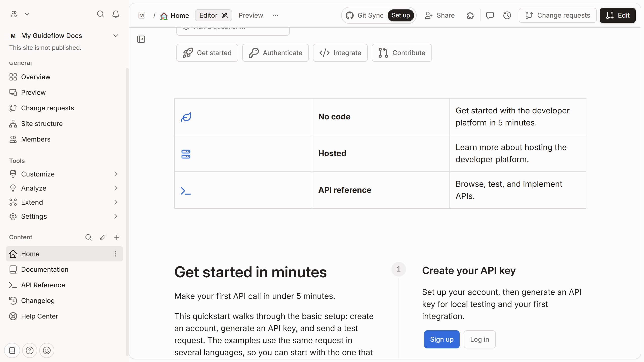Click the Authenticate button

(275, 53)
